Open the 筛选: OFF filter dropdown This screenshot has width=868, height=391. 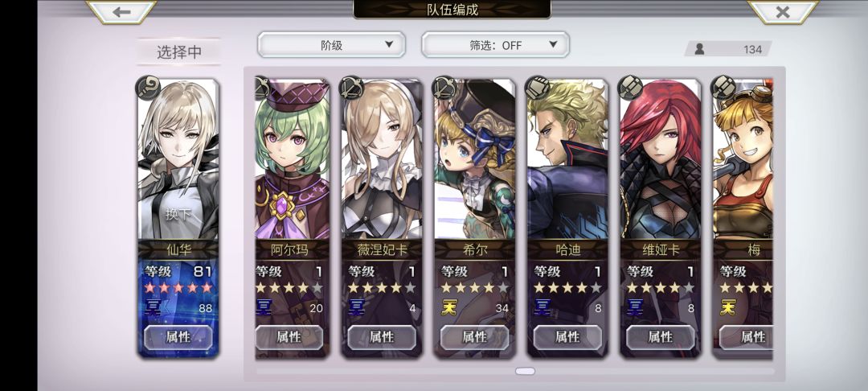click(495, 45)
